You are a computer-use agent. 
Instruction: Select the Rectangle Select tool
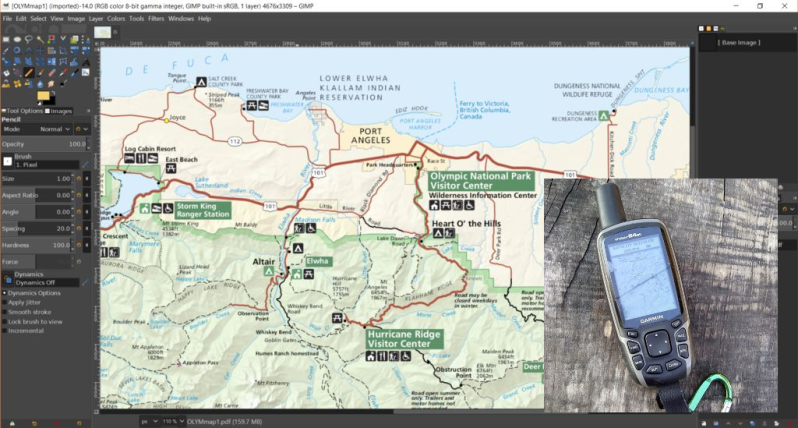click(6, 39)
